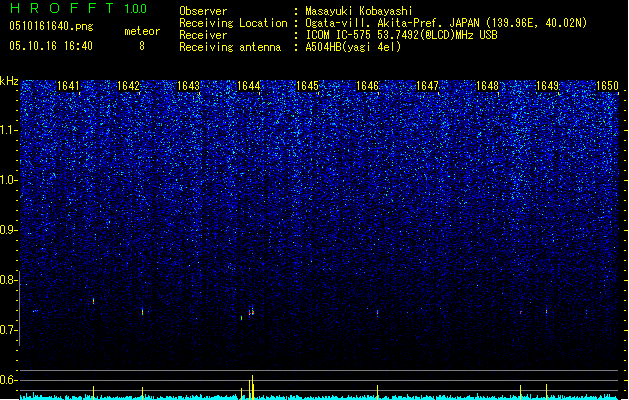Click the 1645 time axis label
629x400 pixels.
[307, 85]
